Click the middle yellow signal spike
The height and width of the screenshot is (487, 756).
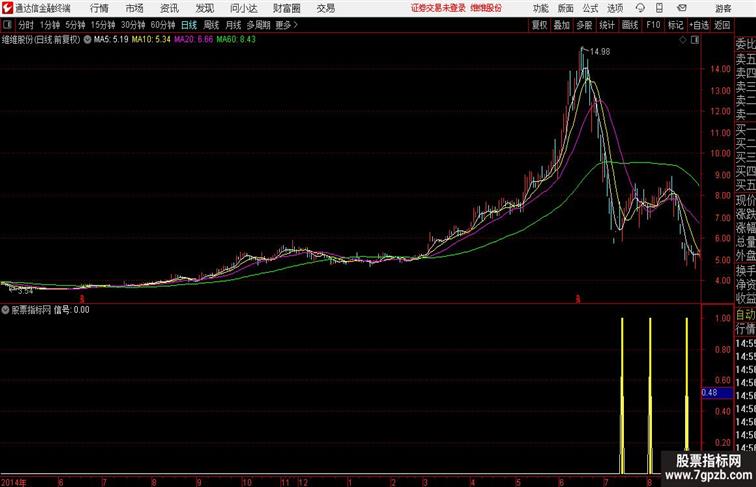point(650,395)
